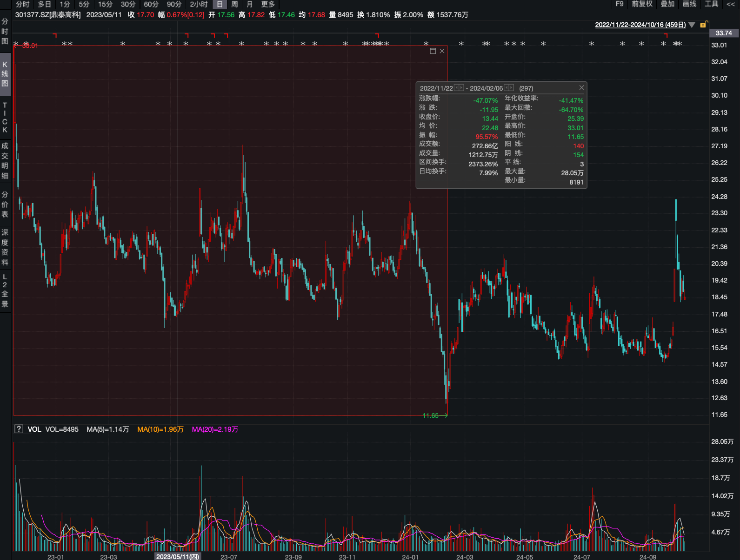Click the 24-01 date label on the time axis
Viewport: 740px width, 560px height.
point(410,557)
